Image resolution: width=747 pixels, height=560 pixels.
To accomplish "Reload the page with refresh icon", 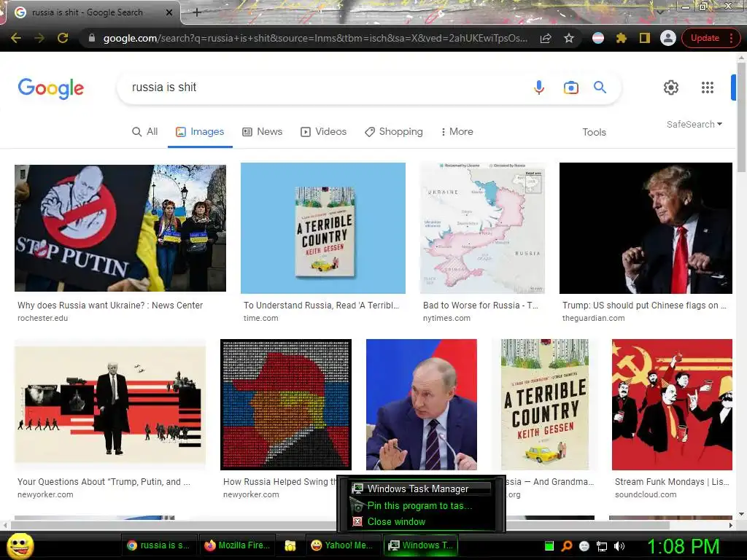I will tap(63, 38).
